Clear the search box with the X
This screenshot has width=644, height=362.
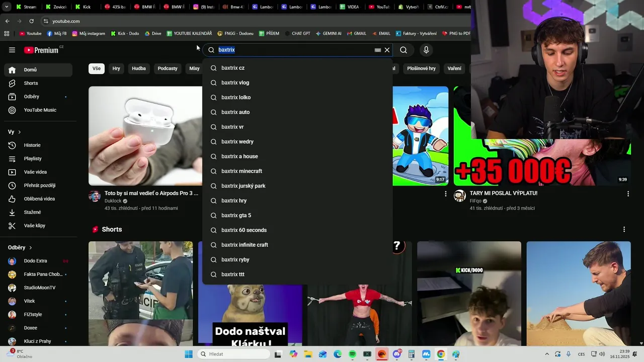point(387,50)
